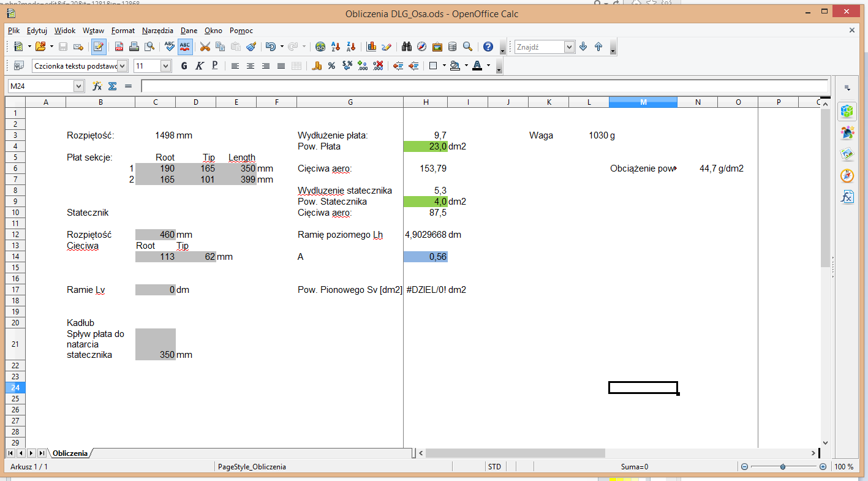Viewport: 868px width, 481px height.
Task: Expand the font name dropdown
Action: tap(123, 66)
